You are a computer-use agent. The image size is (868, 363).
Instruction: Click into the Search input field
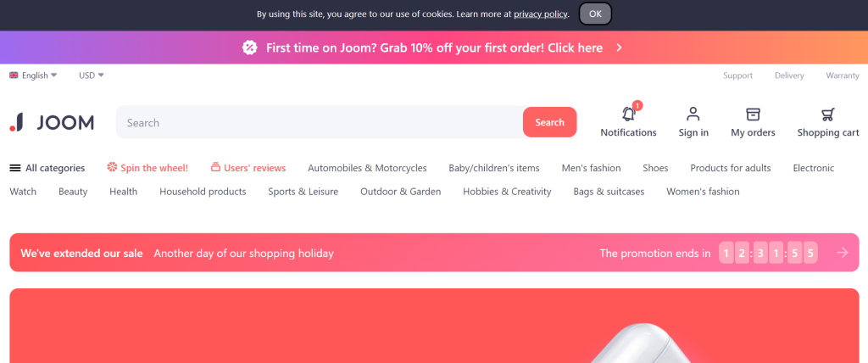[x=320, y=122]
